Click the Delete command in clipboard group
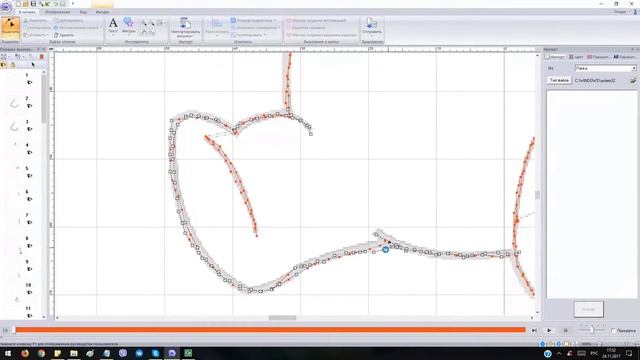This screenshot has height=360, width=640. [x=64, y=35]
